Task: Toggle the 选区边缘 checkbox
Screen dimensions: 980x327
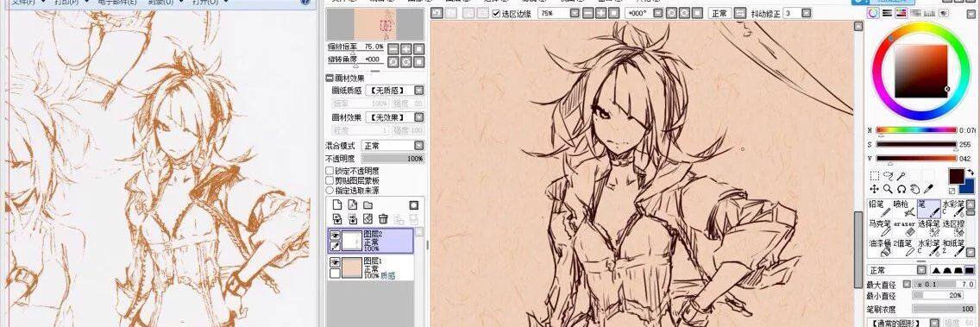Action: point(496,13)
